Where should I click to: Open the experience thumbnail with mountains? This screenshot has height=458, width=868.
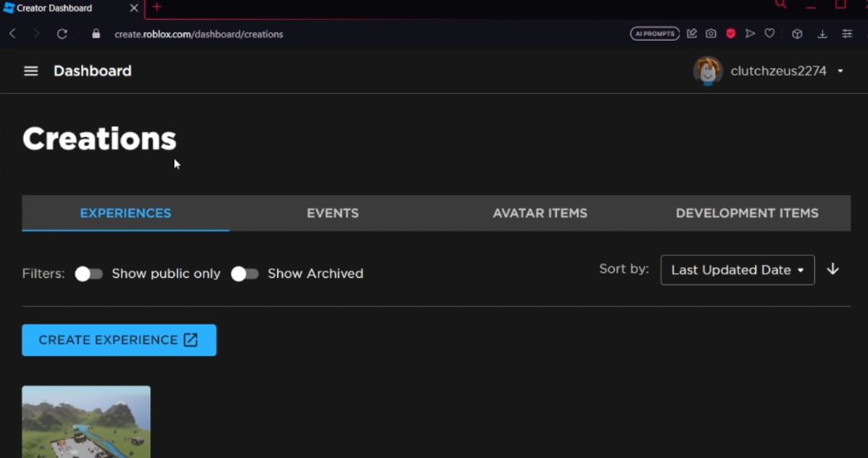(x=86, y=421)
